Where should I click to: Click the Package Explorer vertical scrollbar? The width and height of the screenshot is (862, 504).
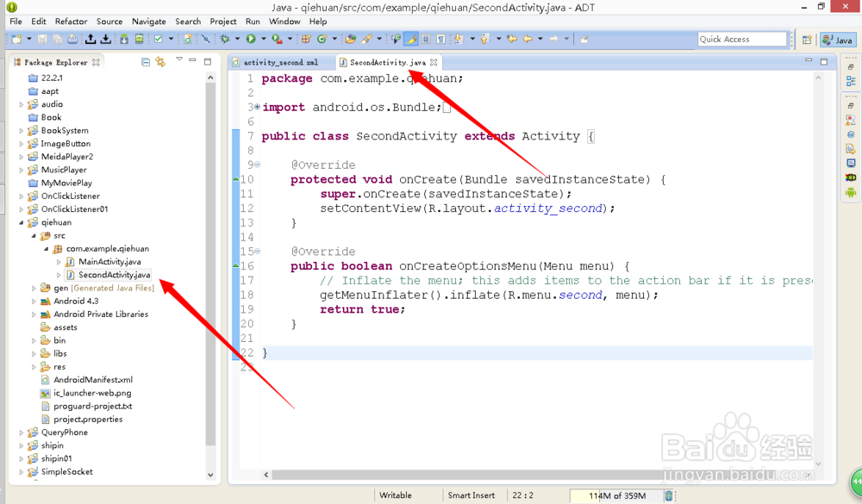(x=210, y=264)
